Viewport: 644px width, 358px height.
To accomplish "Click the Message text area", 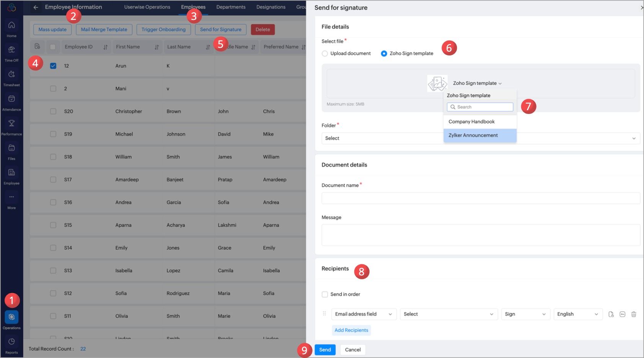I will pos(481,235).
